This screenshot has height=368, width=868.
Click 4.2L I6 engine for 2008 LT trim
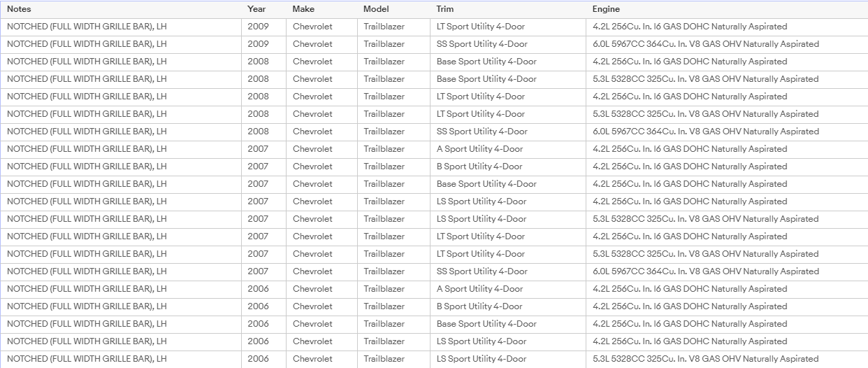click(x=690, y=97)
